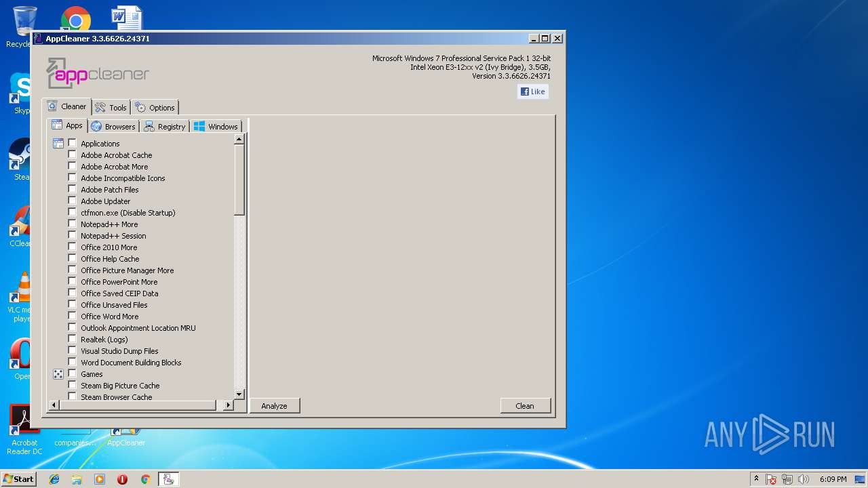This screenshot has height=488, width=868.
Task: Click the Applications category icon
Action: [x=58, y=144]
